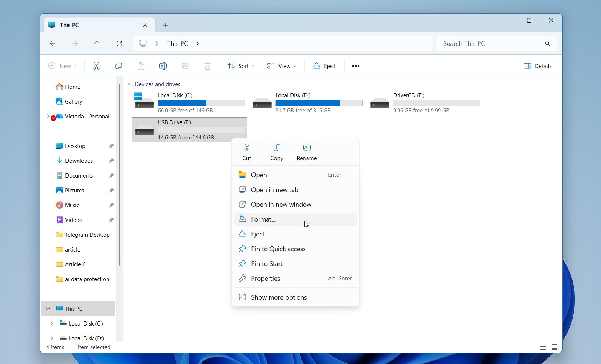This screenshot has width=601, height=364.
Task: Click the Delete trash icon in toolbar
Action: tap(207, 66)
